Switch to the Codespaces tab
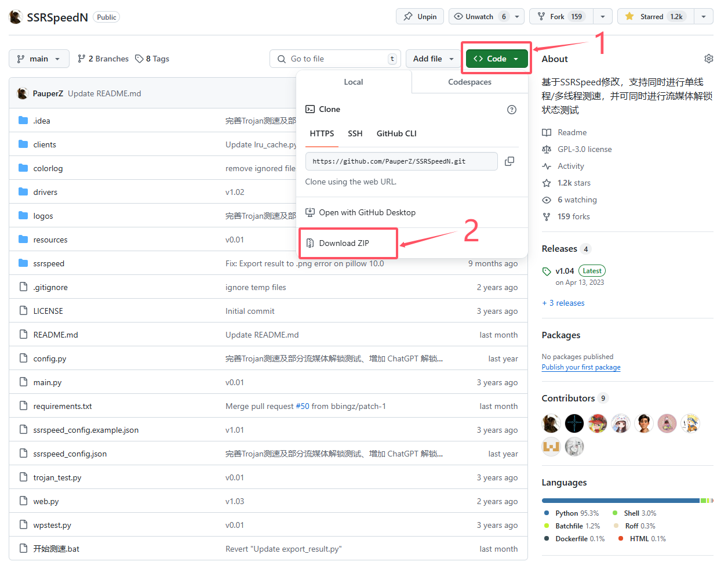This screenshot has width=728, height=565. click(469, 82)
